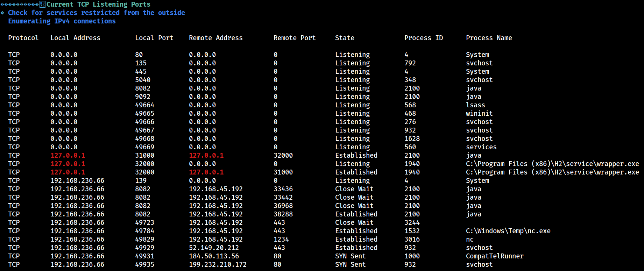Screen dimensions: 644x271
Task: Click the 'Local Port' column header
Action: (x=154, y=38)
